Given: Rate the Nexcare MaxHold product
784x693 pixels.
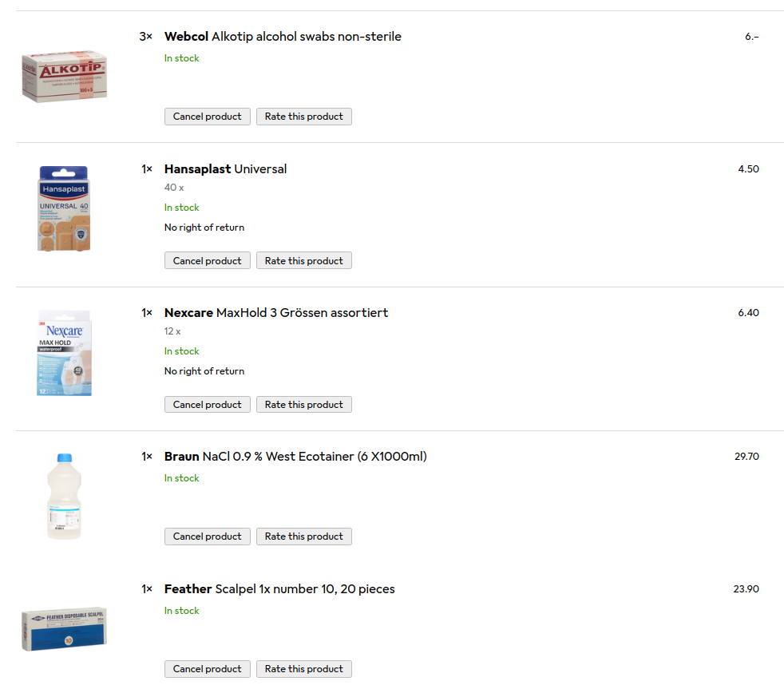Looking at the screenshot, I should [x=303, y=405].
